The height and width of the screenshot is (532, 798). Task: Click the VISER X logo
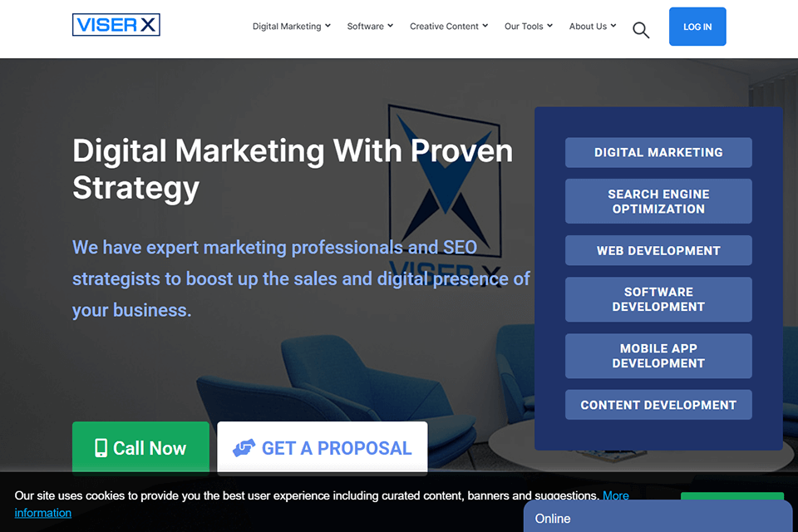116,24
